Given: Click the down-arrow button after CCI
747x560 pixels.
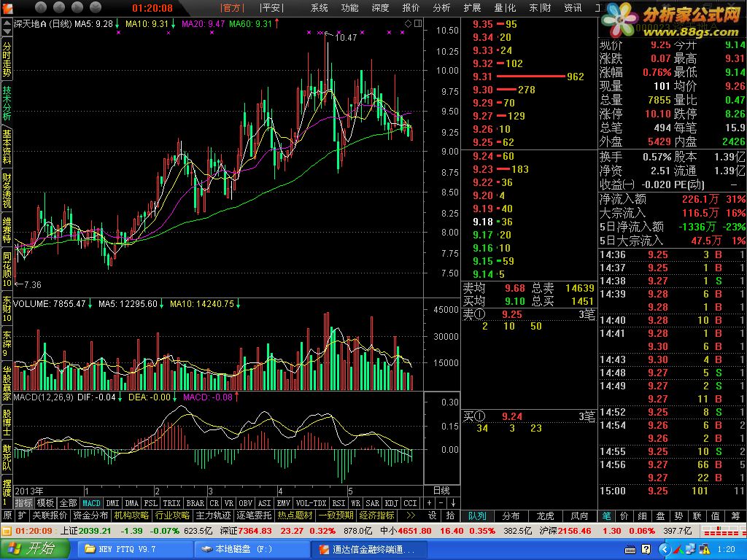Looking at the screenshot, I should pos(453,503).
